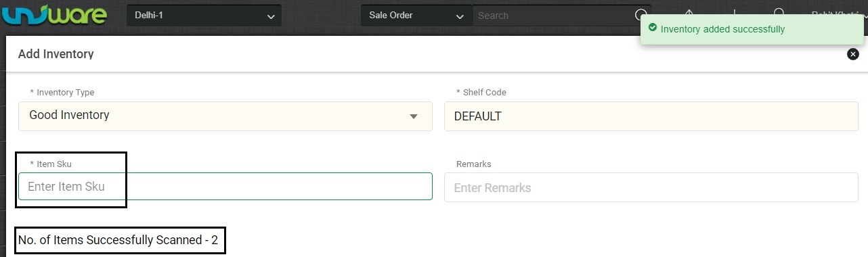
Task: Click the Add Inventory dialog title
Action: (56, 54)
